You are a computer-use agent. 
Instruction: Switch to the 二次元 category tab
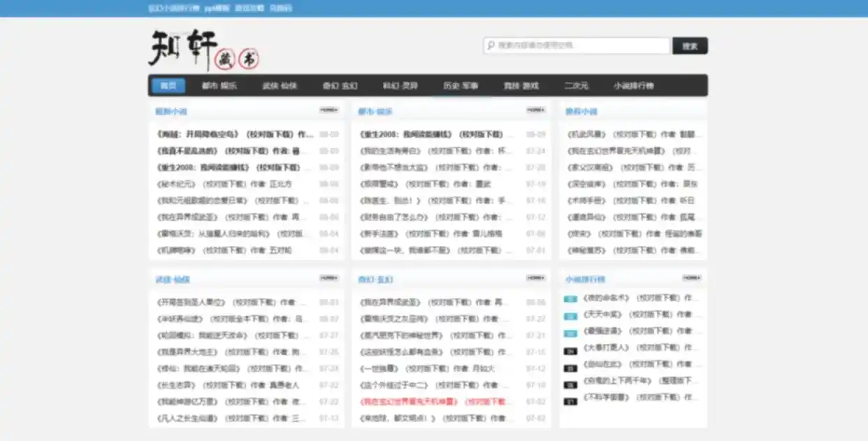click(x=577, y=85)
